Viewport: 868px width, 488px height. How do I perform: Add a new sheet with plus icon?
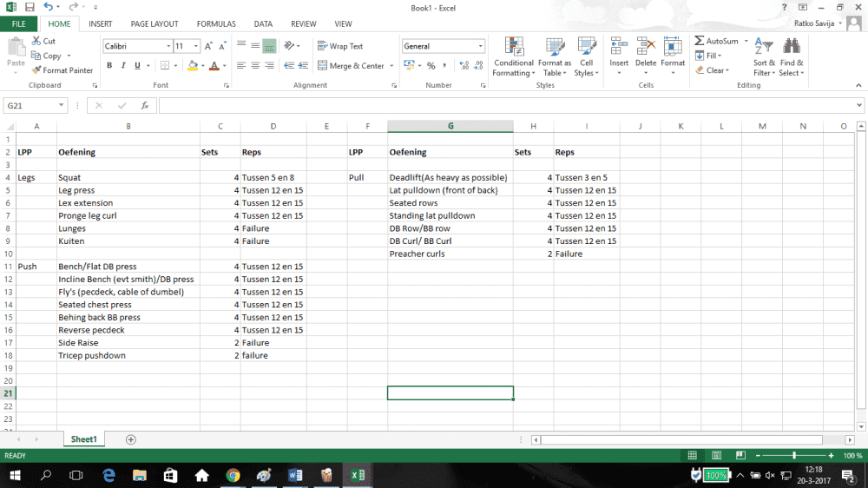[x=131, y=439]
